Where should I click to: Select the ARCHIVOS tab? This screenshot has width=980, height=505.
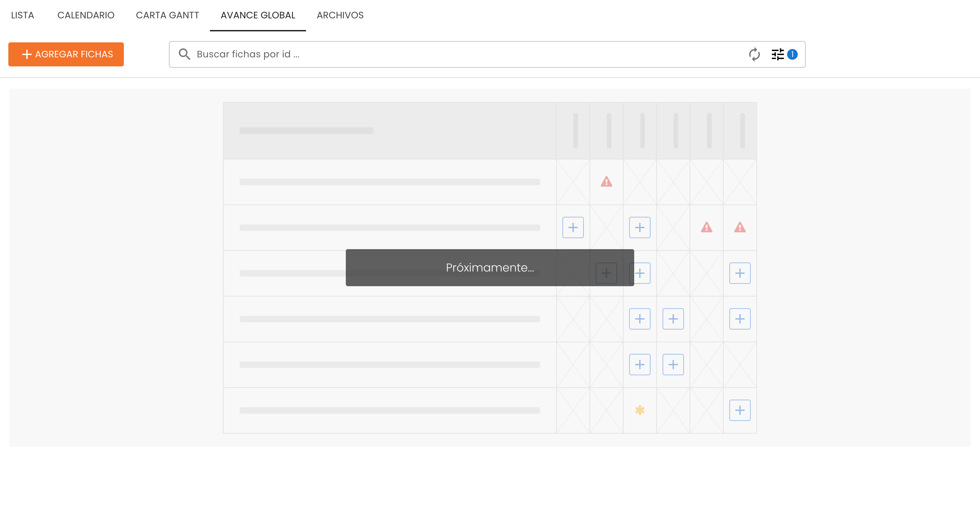(340, 15)
